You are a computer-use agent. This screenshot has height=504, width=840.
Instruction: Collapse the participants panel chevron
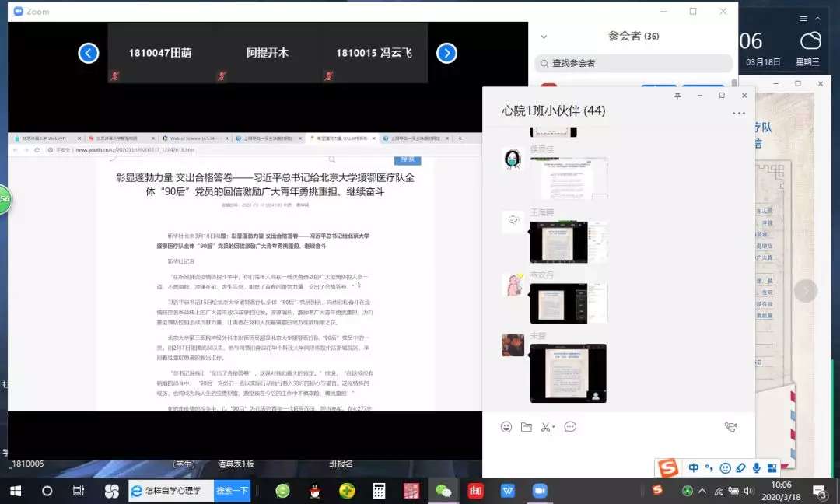click(x=544, y=37)
